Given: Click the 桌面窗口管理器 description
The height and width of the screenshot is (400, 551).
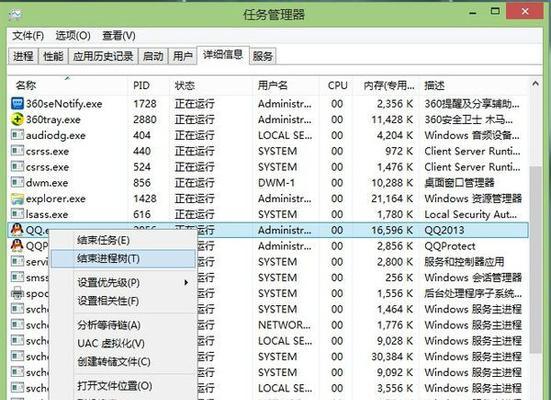Looking at the screenshot, I should coord(459,183).
